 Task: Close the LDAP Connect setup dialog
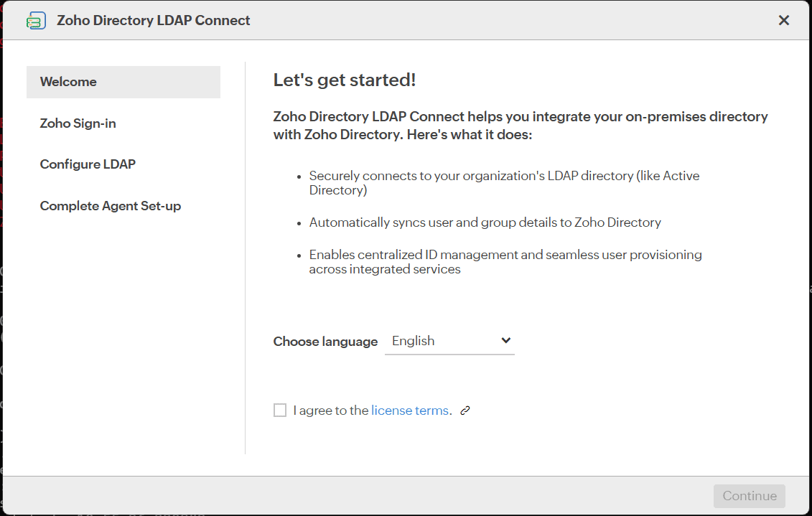click(x=784, y=21)
